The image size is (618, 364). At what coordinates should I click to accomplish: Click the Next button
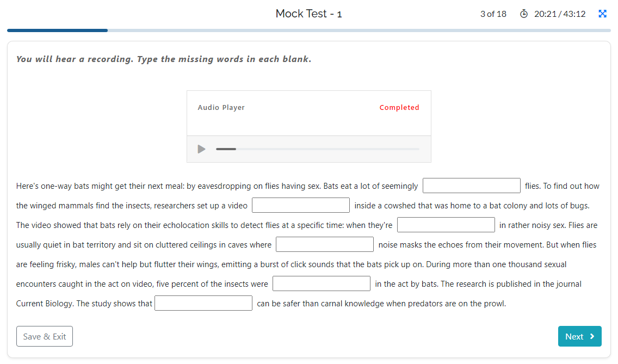[579, 336]
